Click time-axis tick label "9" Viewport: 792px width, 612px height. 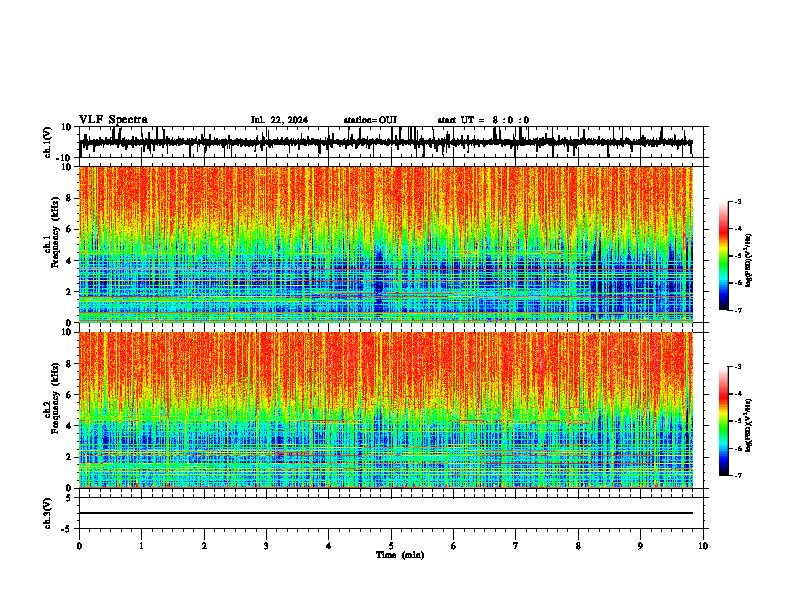point(640,546)
